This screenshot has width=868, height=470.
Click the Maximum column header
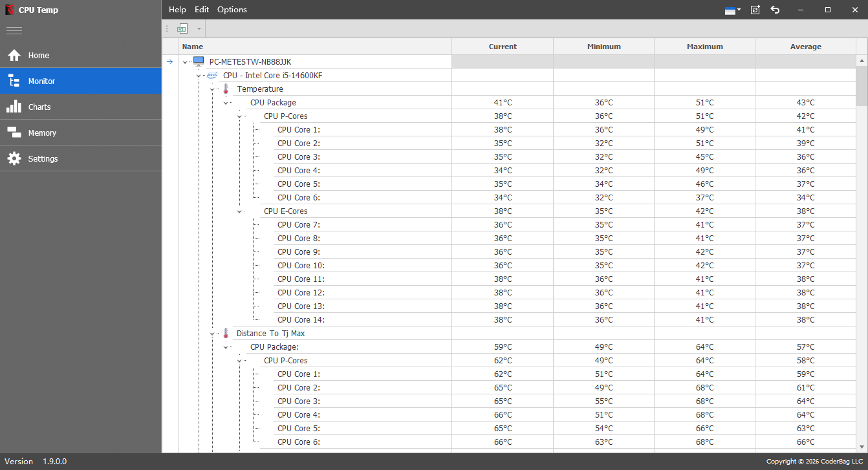[704, 47]
